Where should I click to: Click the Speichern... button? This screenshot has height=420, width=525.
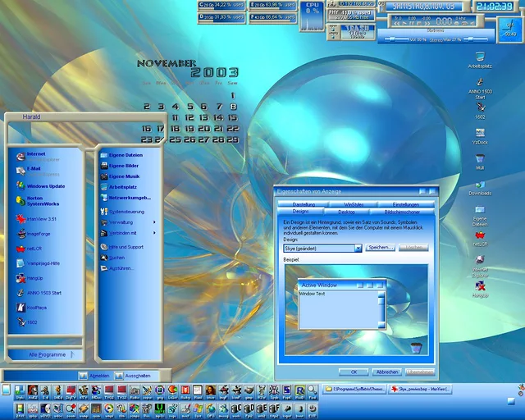coord(380,247)
